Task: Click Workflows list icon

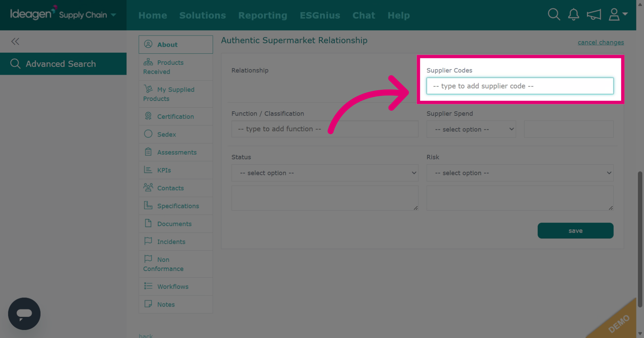Action: tap(148, 286)
